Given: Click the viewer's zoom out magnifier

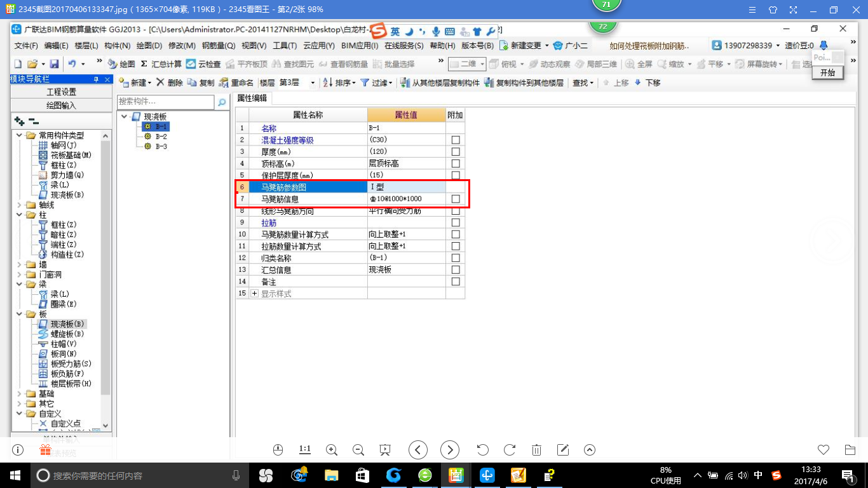Looking at the screenshot, I should point(358,450).
